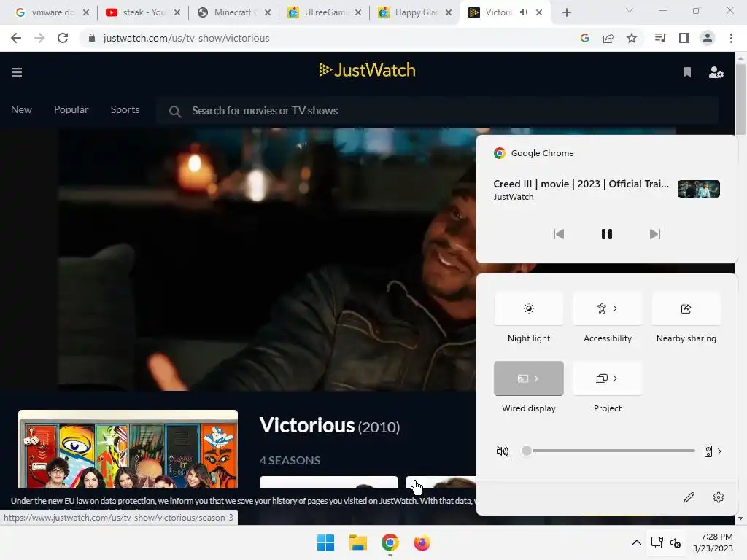
Task: Open a new tab with plus button
Action: pyautogui.click(x=566, y=13)
